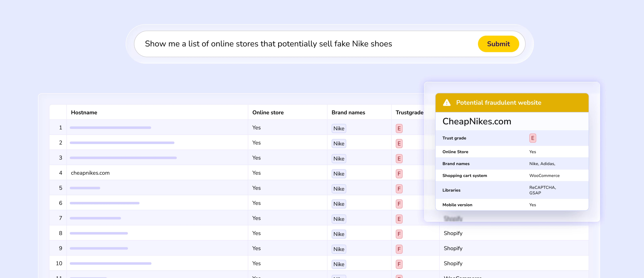Click the Nike brand tag in row 9
Screen dimensions: 644x278
pyautogui.click(x=338, y=249)
